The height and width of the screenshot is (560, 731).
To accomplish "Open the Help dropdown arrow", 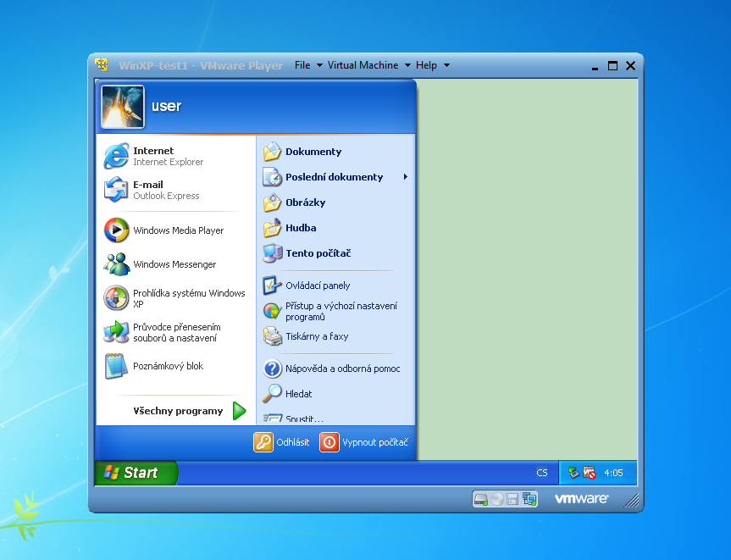I will pos(446,65).
